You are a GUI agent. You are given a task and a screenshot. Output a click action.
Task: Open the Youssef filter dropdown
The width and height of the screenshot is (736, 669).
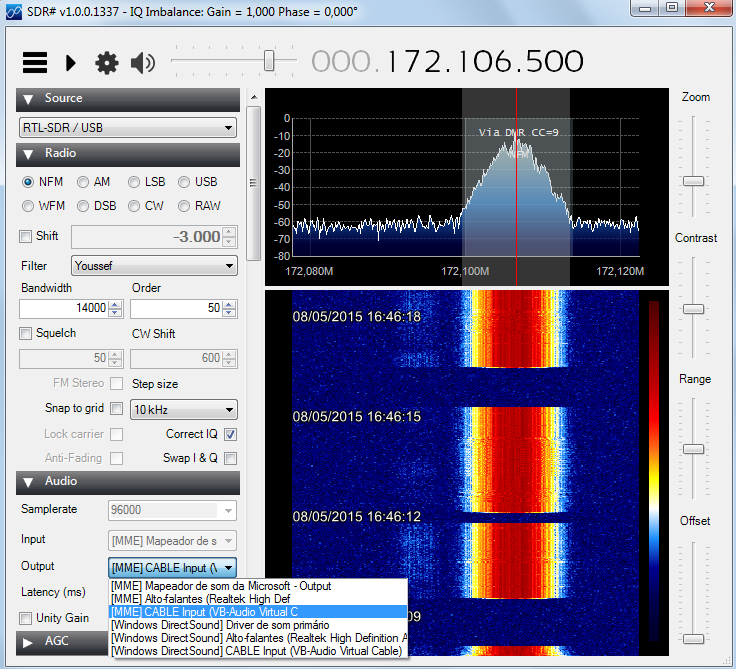pos(154,266)
